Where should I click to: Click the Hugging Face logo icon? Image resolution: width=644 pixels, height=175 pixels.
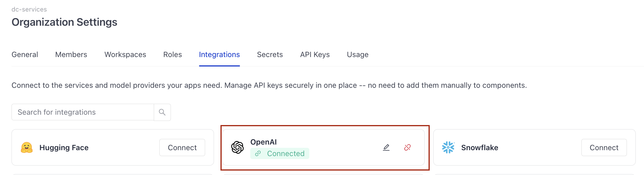pyautogui.click(x=27, y=147)
